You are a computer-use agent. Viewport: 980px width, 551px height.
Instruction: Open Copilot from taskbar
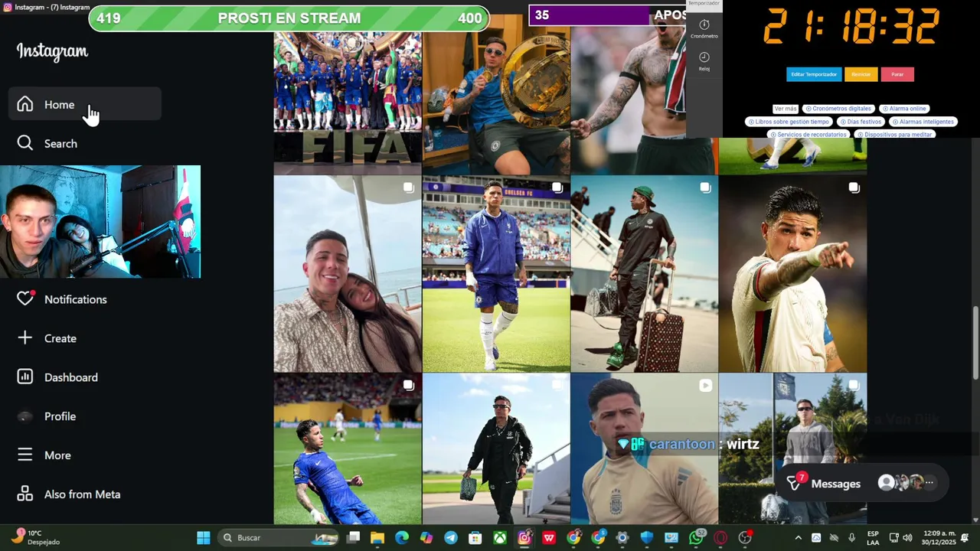426,538
